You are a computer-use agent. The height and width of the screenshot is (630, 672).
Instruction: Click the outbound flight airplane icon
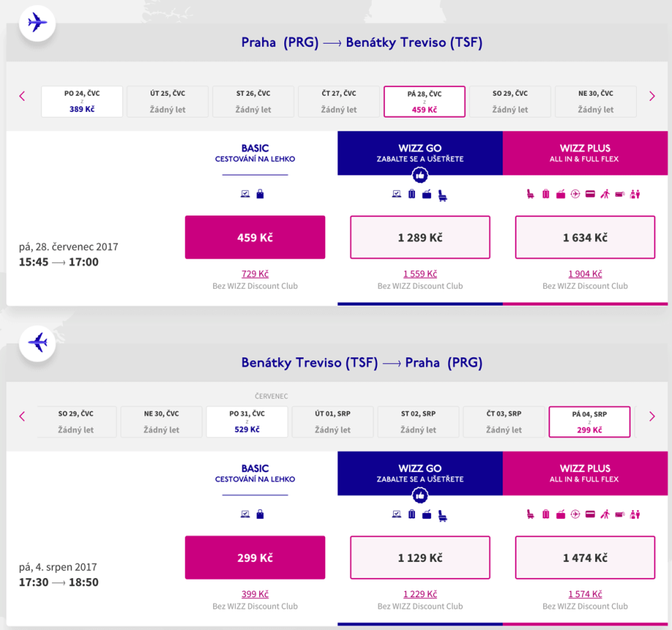[x=37, y=23]
